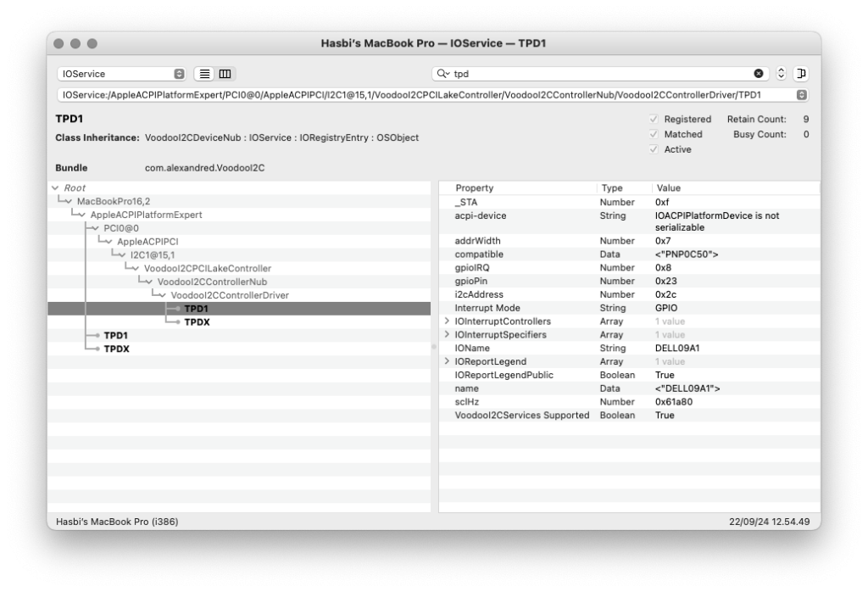Expand the IOReportLegend array row
The width and height of the screenshot is (868, 592).
(x=448, y=361)
